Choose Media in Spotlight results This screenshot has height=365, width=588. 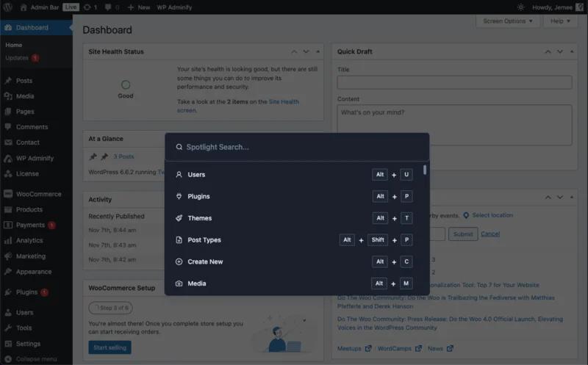coord(294,283)
